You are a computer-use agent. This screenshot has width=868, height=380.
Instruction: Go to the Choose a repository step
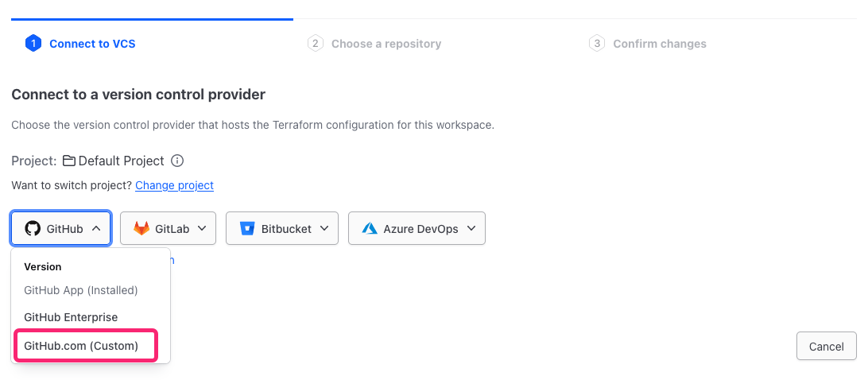[x=386, y=44]
